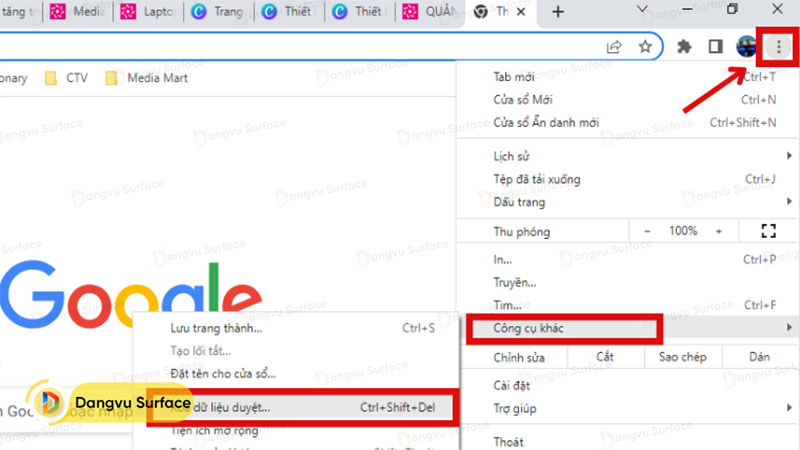Enter fullscreen mode from zoom row
800x450 pixels.
coord(768,231)
